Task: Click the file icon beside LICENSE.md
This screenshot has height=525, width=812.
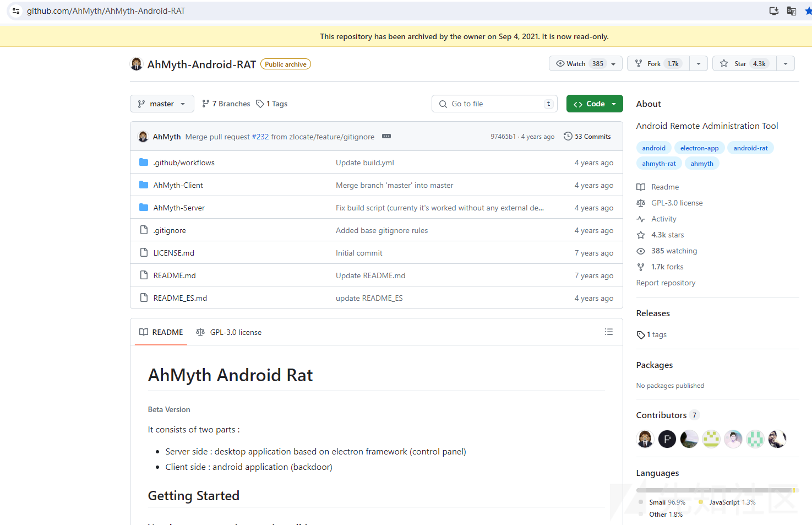Action: tap(144, 252)
